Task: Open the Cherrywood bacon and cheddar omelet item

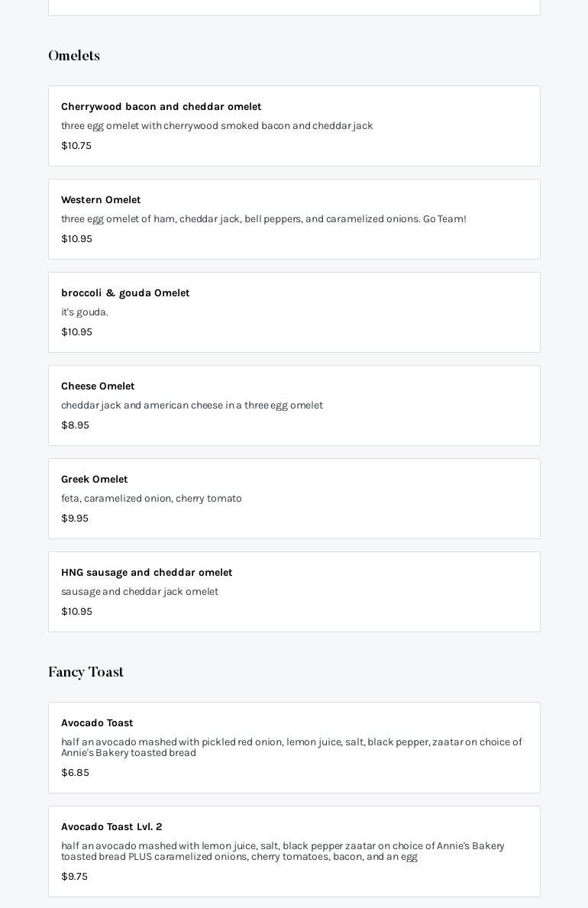Action: point(161,107)
